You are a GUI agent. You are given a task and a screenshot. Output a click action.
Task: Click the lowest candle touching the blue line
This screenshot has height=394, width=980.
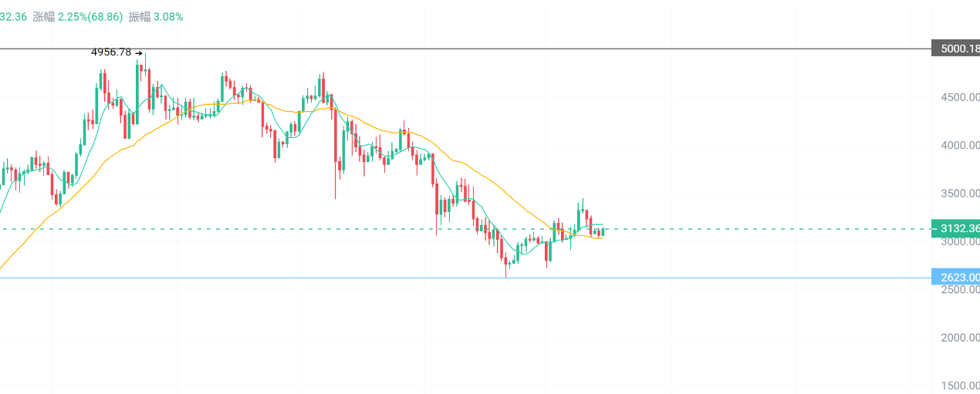pos(506,266)
